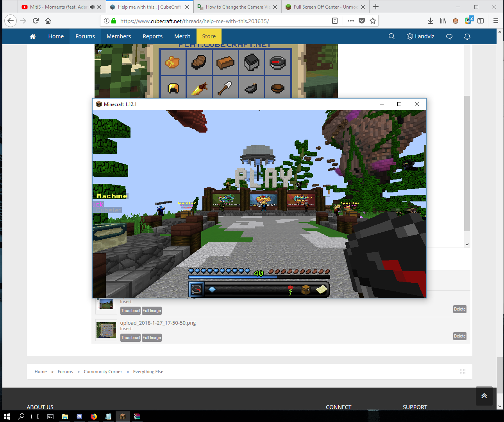The height and width of the screenshot is (422, 504).
Task: Open Windows search from taskbar
Action: [x=21, y=417]
